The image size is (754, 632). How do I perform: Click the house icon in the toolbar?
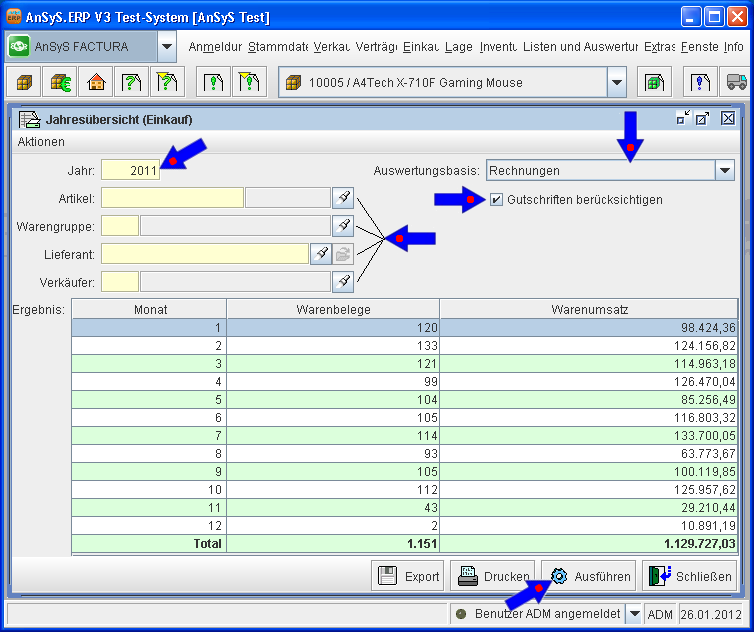point(97,83)
